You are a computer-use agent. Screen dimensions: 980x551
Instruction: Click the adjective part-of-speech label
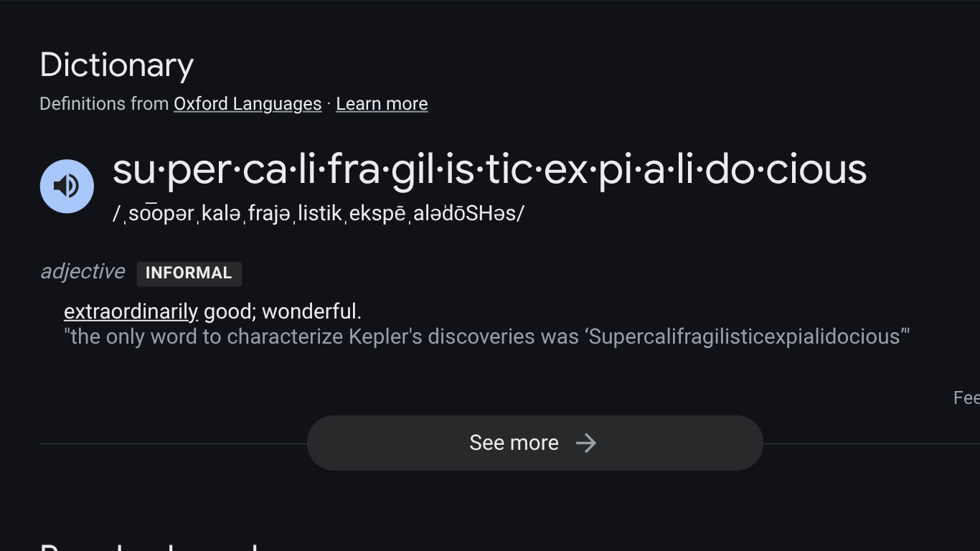(x=83, y=271)
